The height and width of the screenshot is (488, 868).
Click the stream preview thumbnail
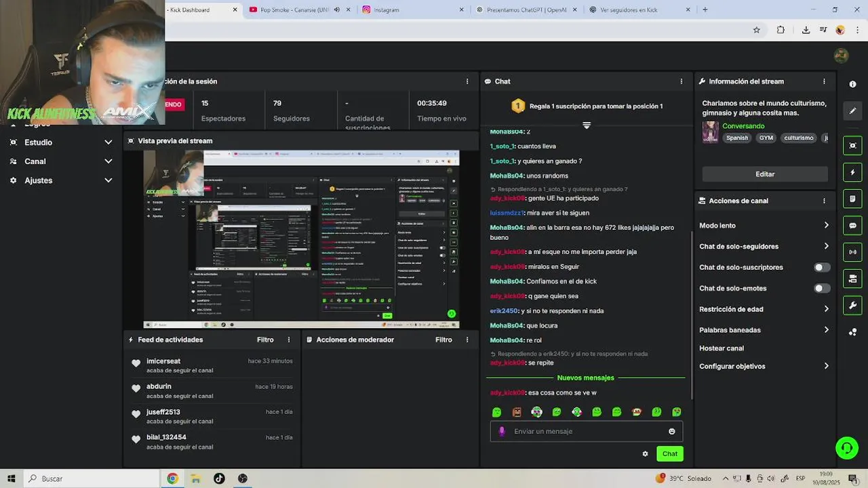click(x=301, y=239)
